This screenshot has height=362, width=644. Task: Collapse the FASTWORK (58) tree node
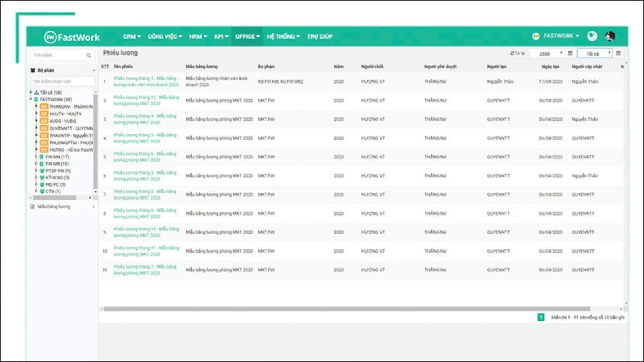point(31,99)
